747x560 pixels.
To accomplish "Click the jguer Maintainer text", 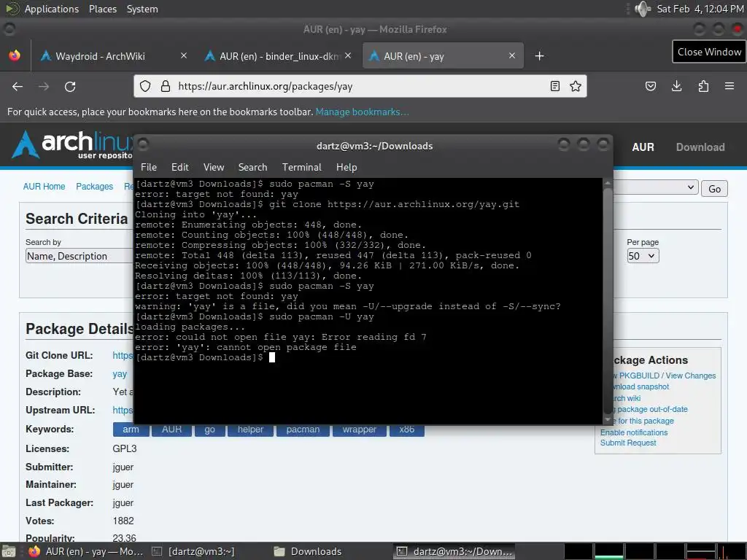I will click(x=123, y=485).
